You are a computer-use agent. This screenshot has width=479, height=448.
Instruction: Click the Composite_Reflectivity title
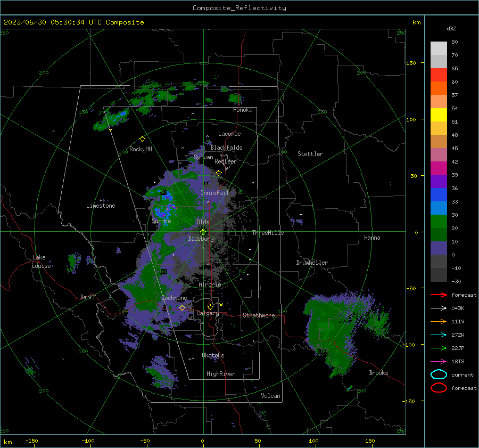tap(239, 8)
